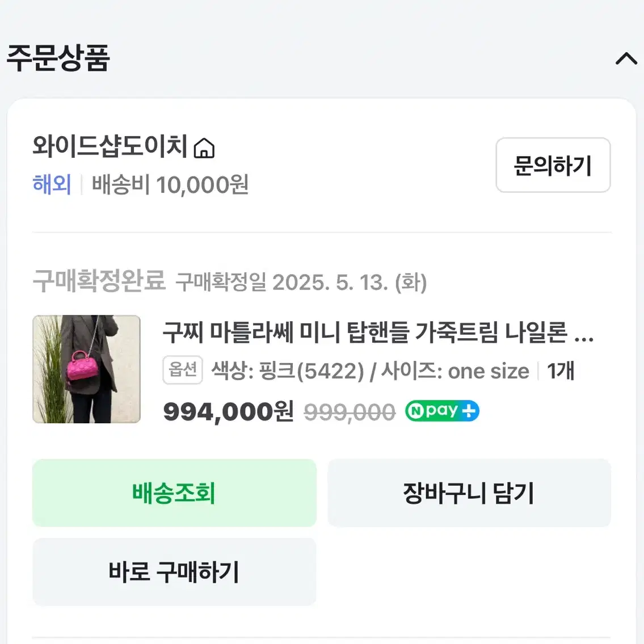Click the 해외 overseas badge label
The height and width of the screenshot is (644, 644).
[x=51, y=184]
